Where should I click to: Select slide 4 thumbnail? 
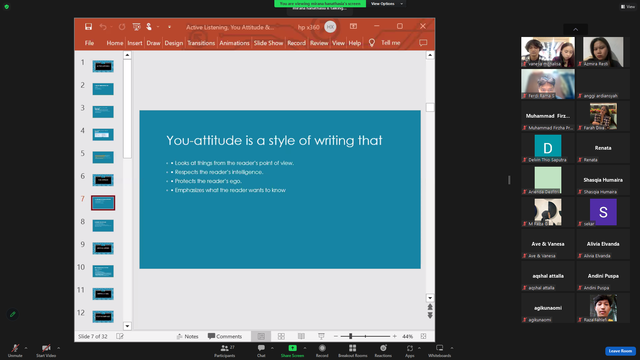pos(103,134)
